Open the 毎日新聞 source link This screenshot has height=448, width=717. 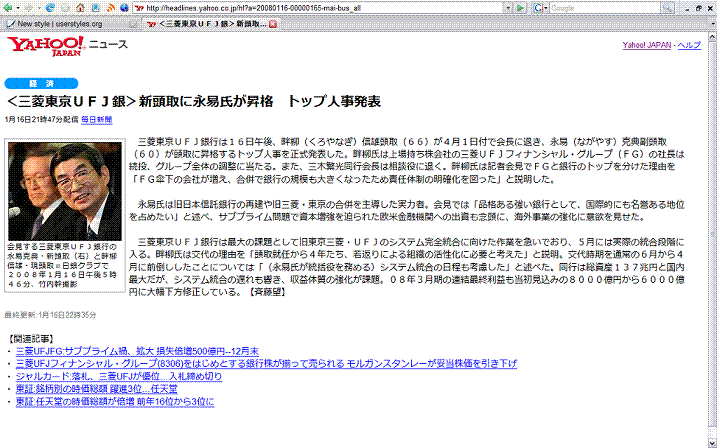click(x=96, y=119)
